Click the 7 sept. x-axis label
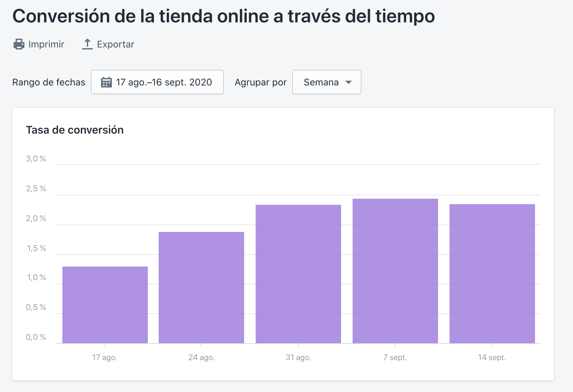The image size is (573, 392). (395, 357)
